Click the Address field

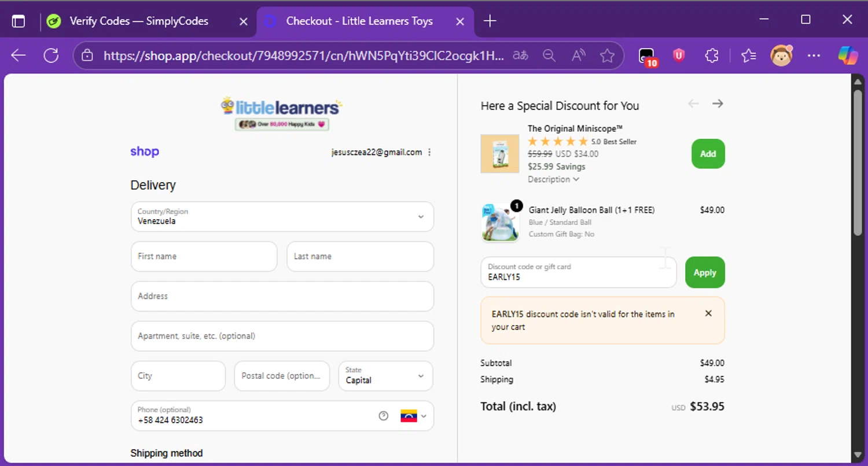click(x=282, y=296)
